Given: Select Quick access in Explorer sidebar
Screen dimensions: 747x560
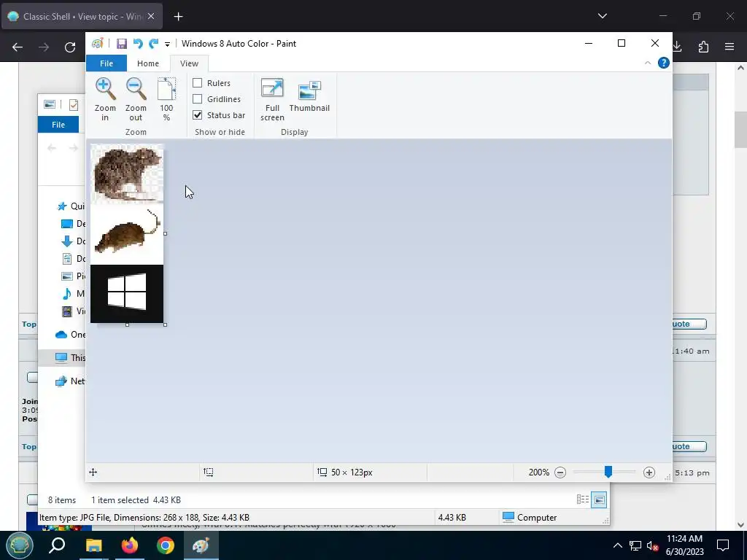Looking at the screenshot, I should [x=71, y=206].
